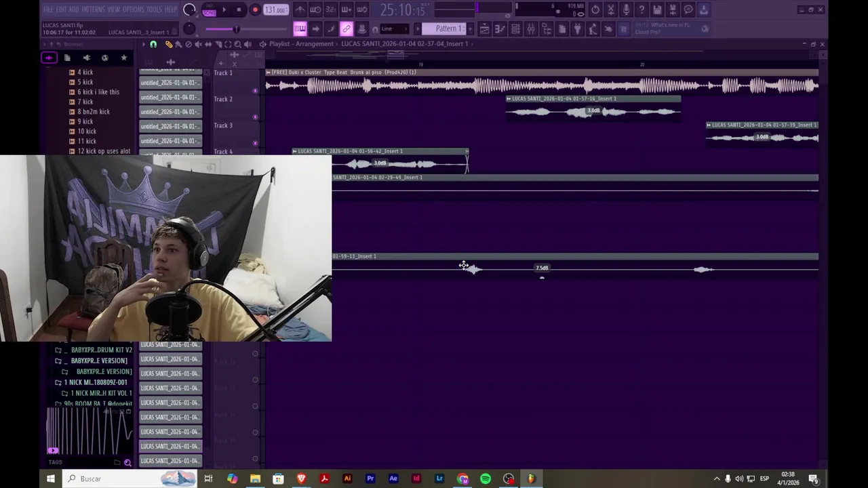Toggle overdub blend recording icon
This screenshot has width=868, height=488.
(347, 9)
